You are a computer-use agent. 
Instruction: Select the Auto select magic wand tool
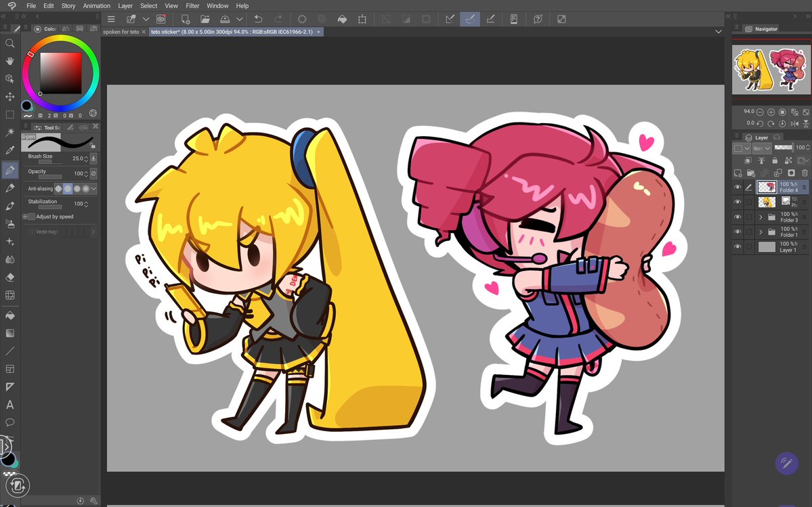pos(9,133)
